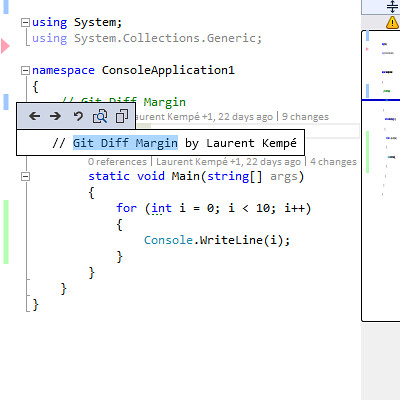Go to next change in diff popup

(x=55, y=116)
